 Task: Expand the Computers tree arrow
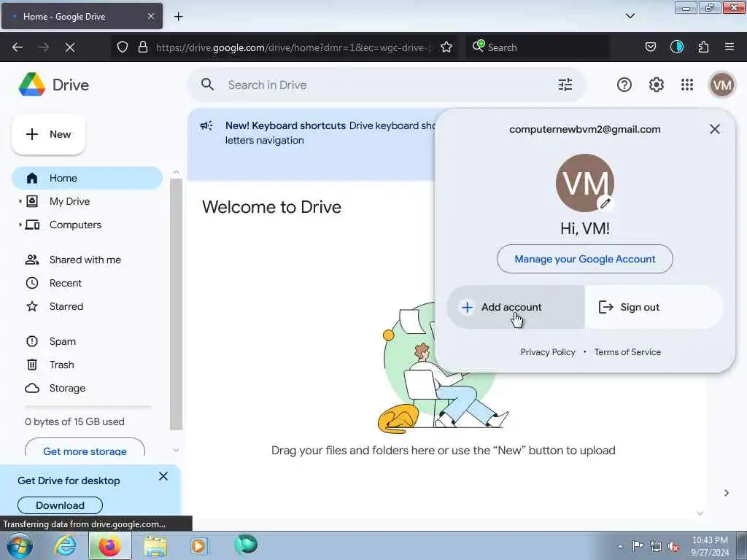click(20, 225)
